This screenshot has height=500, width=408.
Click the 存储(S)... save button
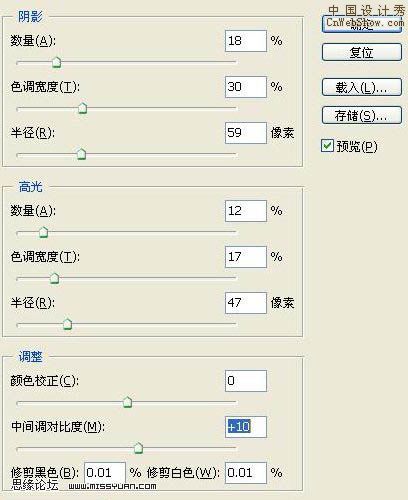click(362, 115)
